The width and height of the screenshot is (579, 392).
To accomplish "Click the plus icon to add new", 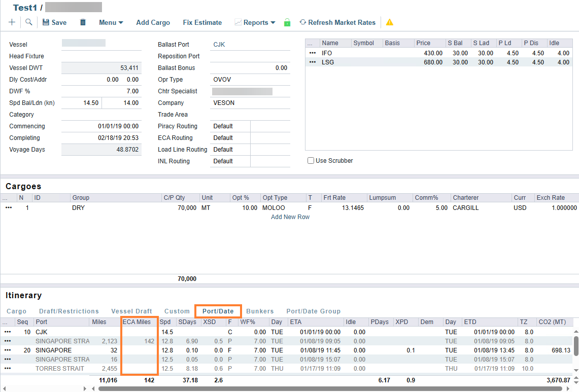I will (12, 22).
